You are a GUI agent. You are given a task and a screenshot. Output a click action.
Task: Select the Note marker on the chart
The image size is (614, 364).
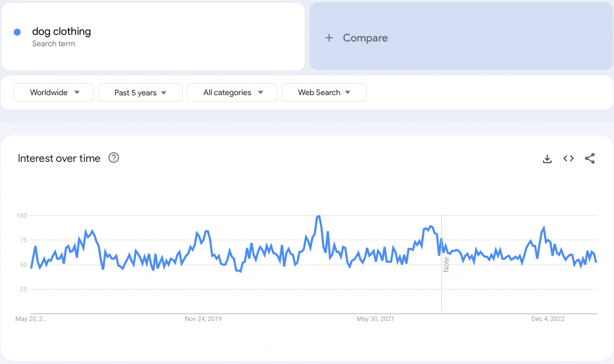pos(446,265)
